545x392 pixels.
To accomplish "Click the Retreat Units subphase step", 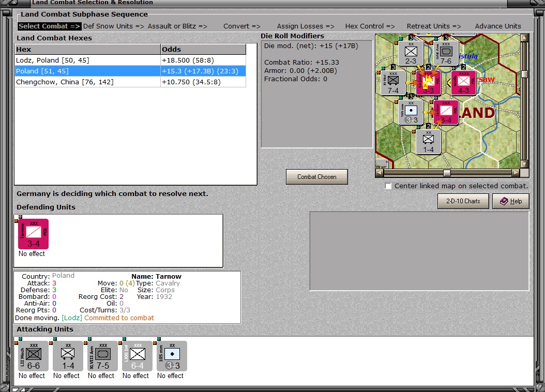I will [x=434, y=26].
